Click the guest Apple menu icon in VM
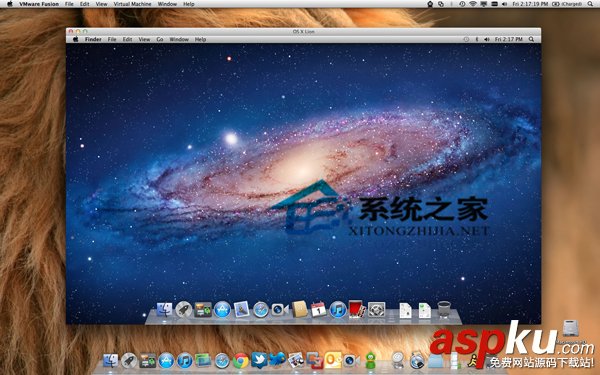This screenshot has width=600, height=375. pyautogui.click(x=76, y=39)
